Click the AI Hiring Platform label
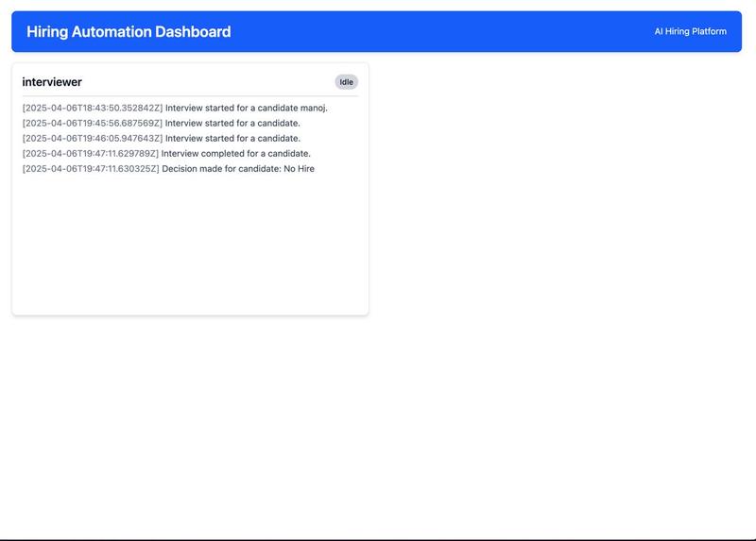The height and width of the screenshot is (541, 756). click(691, 31)
